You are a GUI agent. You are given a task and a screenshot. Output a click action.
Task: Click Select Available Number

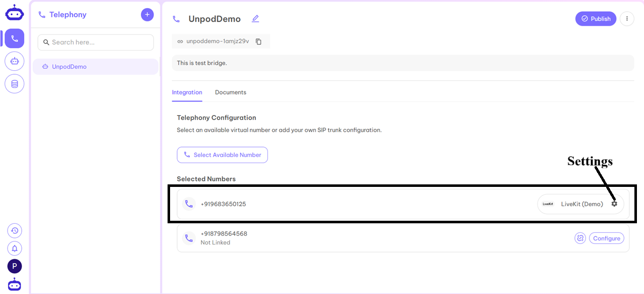click(x=222, y=155)
